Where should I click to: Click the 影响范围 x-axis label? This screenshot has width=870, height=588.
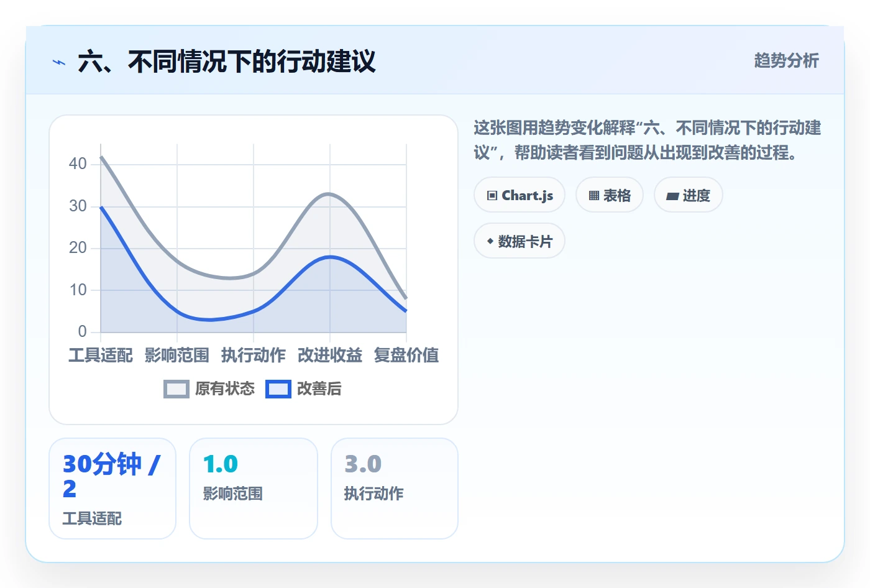[x=177, y=356]
